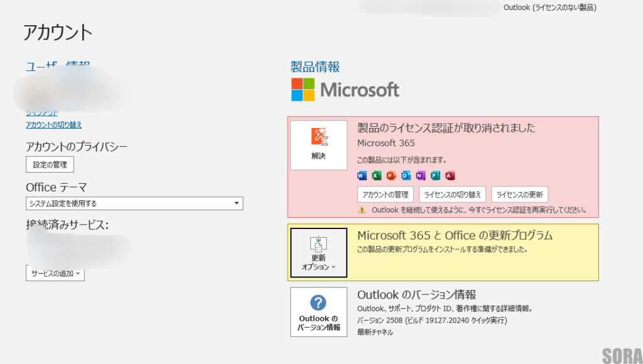
Task: Click the Publisher app icon
Action: pyautogui.click(x=435, y=176)
